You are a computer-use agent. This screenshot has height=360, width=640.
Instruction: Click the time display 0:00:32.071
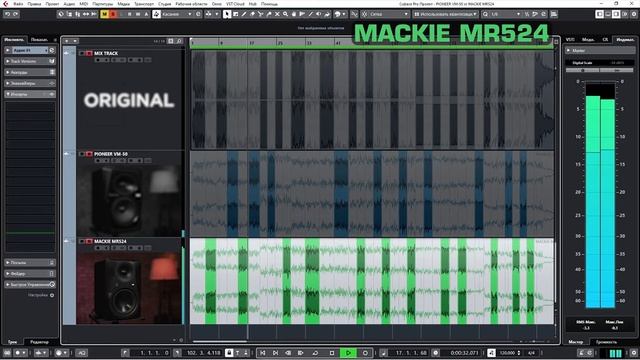pos(464,353)
